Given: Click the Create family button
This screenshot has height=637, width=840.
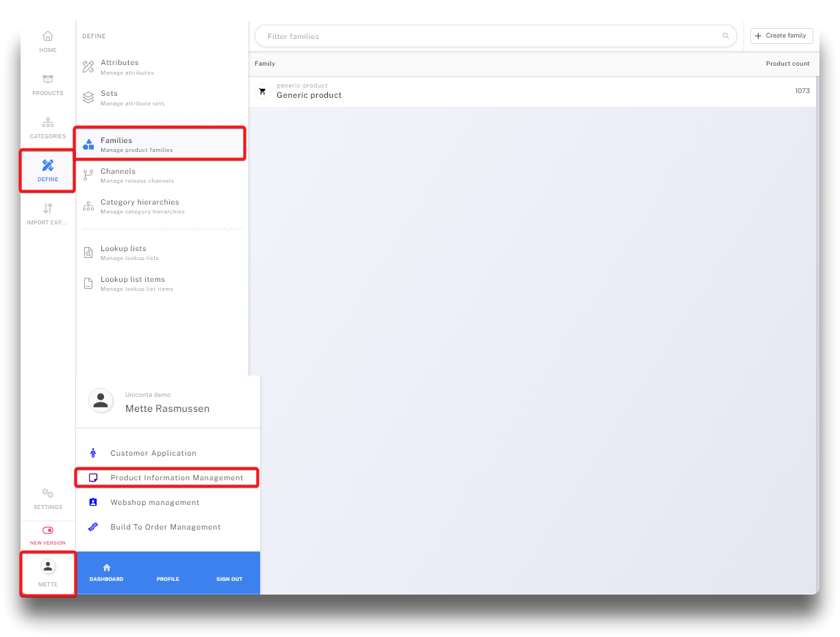Looking at the screenshot, I should [781, 36].
